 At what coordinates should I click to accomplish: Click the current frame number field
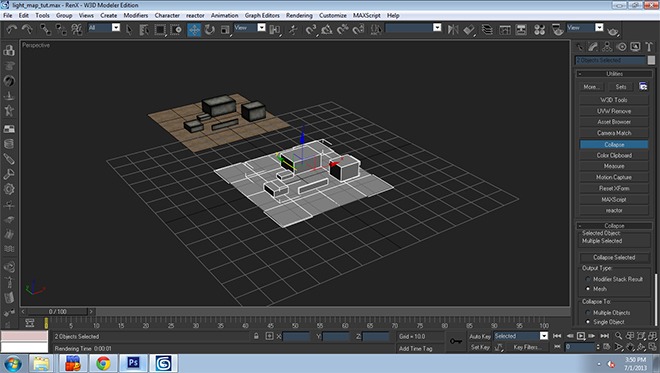click(579, 347)
